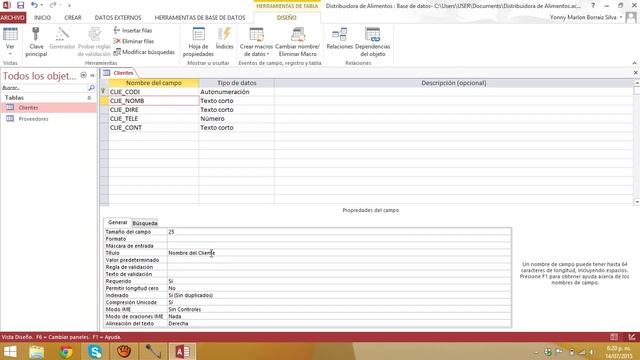Open File Explorer from the taskbar
This screenshot has width=640, height=360.
tap(37, 352)
